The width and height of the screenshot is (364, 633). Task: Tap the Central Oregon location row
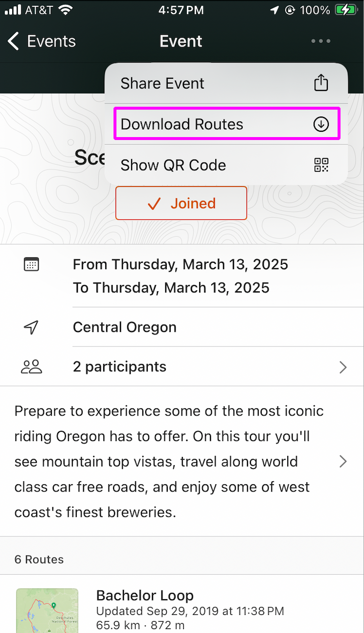182,327
